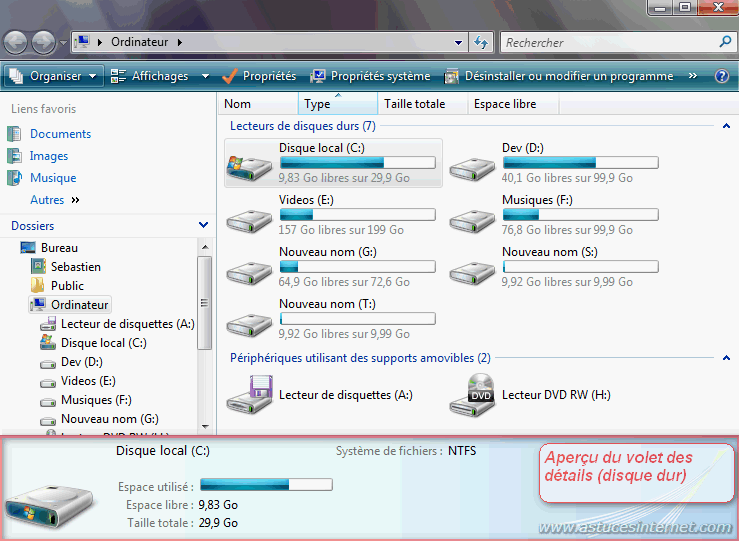The width and height of the screenshot is (739, 541).
Task: Click the Bureau desktop icon in tree
Action: (x=28, y=247)
